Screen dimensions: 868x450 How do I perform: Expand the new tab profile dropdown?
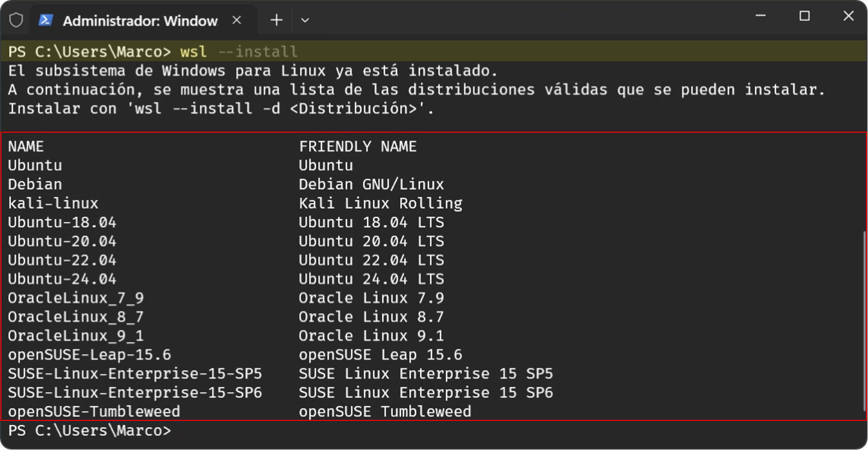pos(305,20)
